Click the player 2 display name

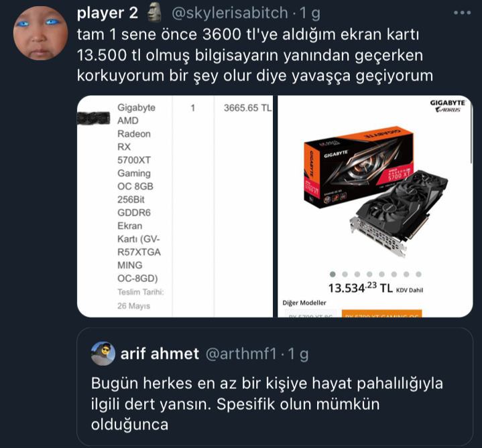[x=107, y=13]
